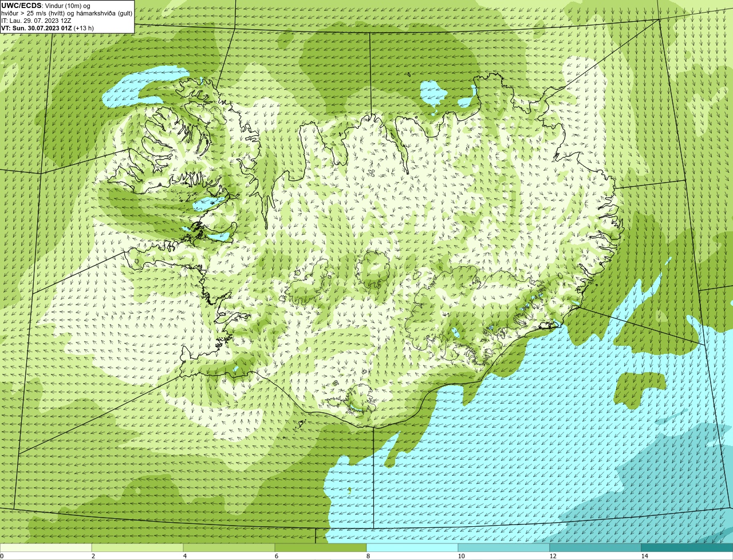Click the legend tick label "6"
Image resolution: width=733 pixels, height=560 pixels.
pyautogui.click(x=276, y=556)
